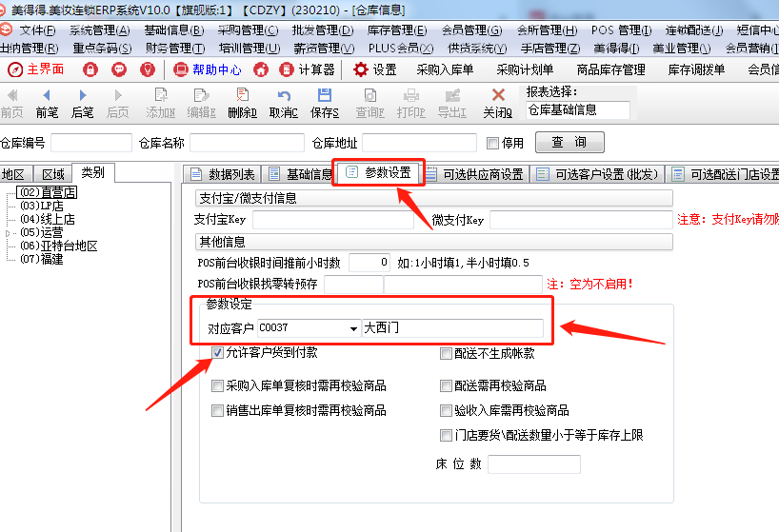Click the 仓库名称 input field
Viewport: 779px width, 532px height.
(247, 143)
